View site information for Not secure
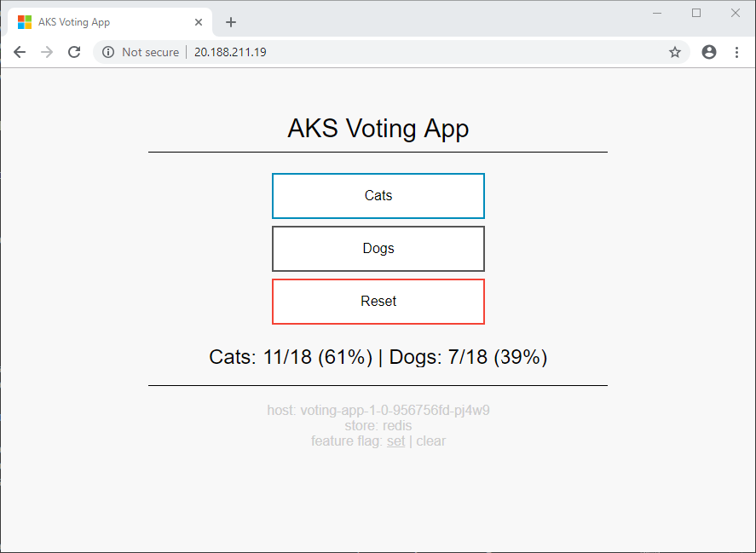The width and height of the screenshot is (756, 553). pos(108,52)
